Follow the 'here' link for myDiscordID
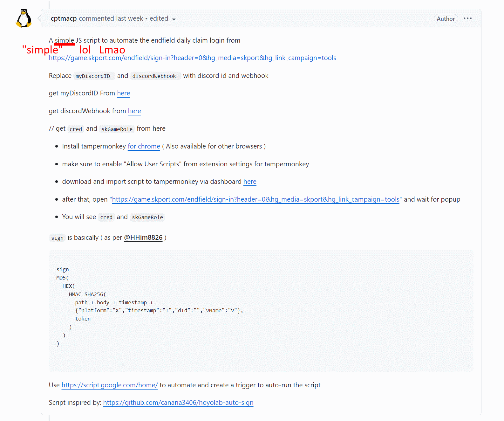Image resolution: width=504 pixels, height=421 pixels. point(124,93)
